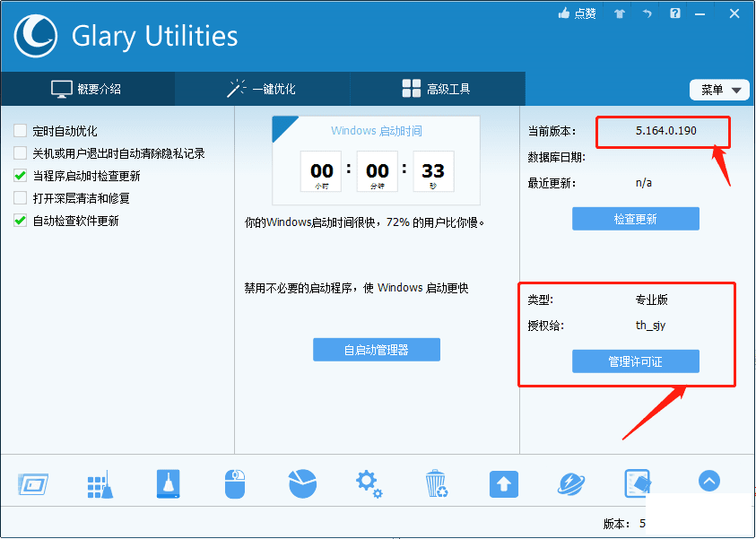The width and height of the screenshot is (756, 539).
Task: Toggle 关机或用户退出时自动清除隐私记录 checkbox
Action: pyautogui.click(x=21, y=153)
